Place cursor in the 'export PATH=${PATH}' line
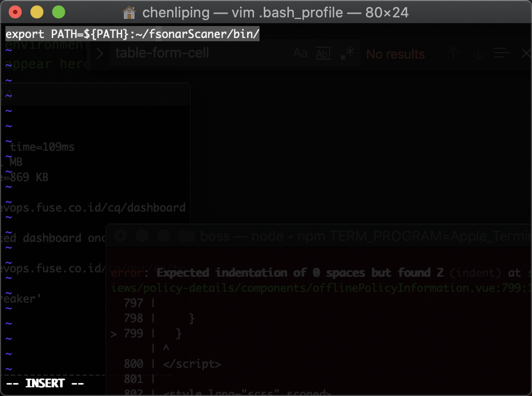This screenshot has width=532, height=396. pyautogui.click(x=132, y=34)
